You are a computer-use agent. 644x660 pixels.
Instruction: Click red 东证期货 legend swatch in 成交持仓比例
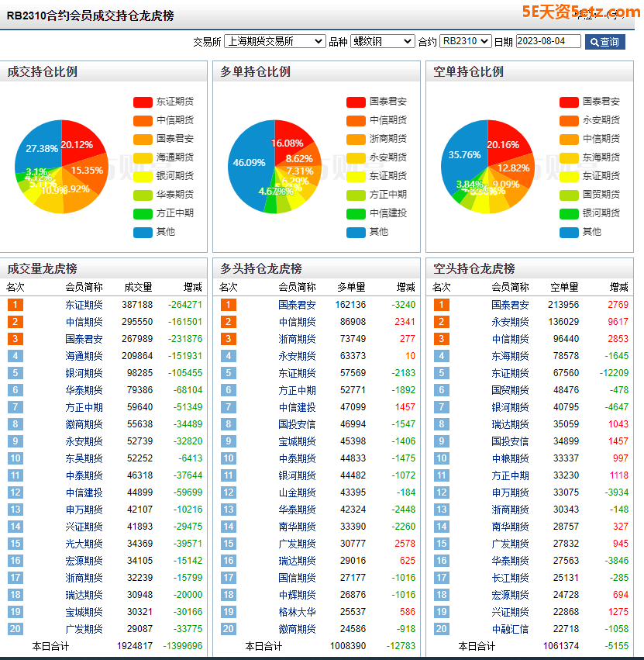(x=143, y=102)
